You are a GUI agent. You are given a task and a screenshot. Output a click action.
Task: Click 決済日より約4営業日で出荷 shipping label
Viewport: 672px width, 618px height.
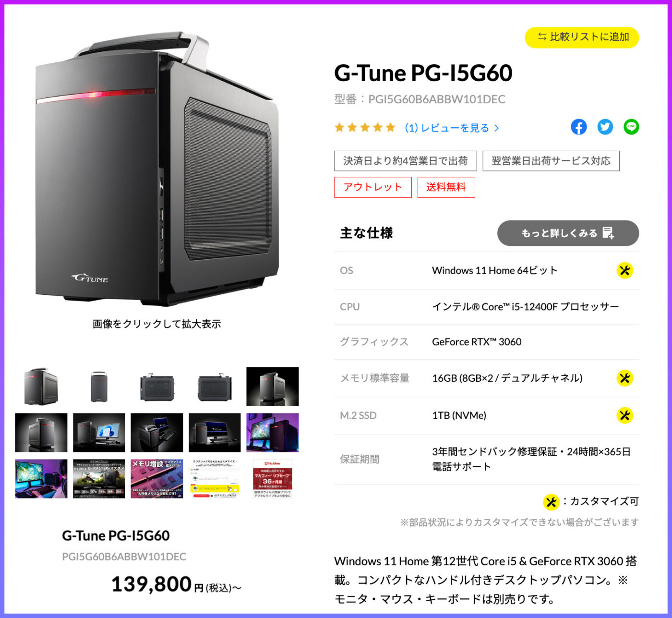(406, 161)
